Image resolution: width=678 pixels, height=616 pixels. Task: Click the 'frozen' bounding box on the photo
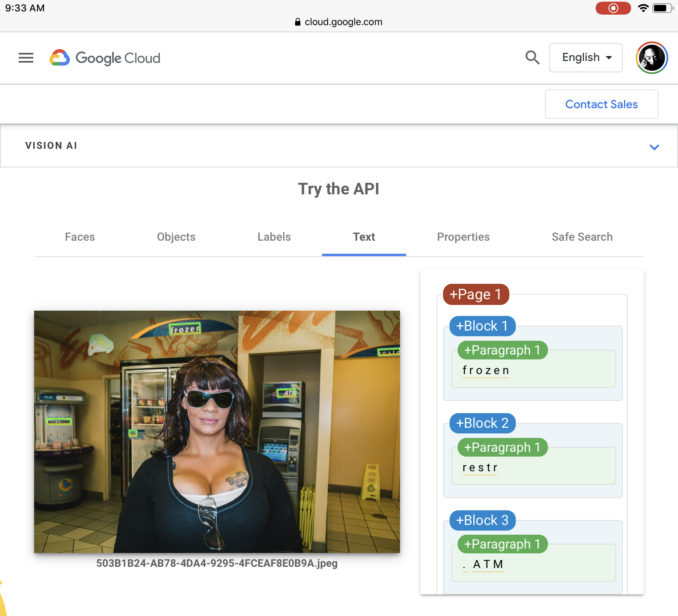[185, 329]
